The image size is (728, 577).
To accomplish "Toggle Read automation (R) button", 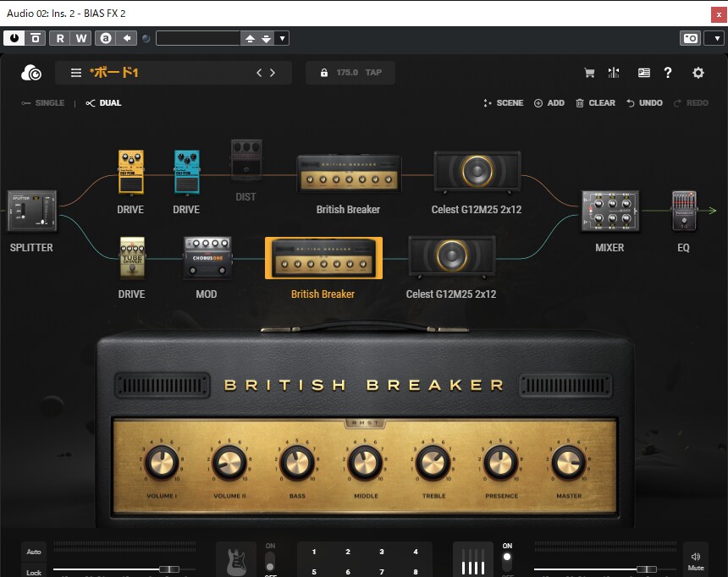I will coord(60,38).
